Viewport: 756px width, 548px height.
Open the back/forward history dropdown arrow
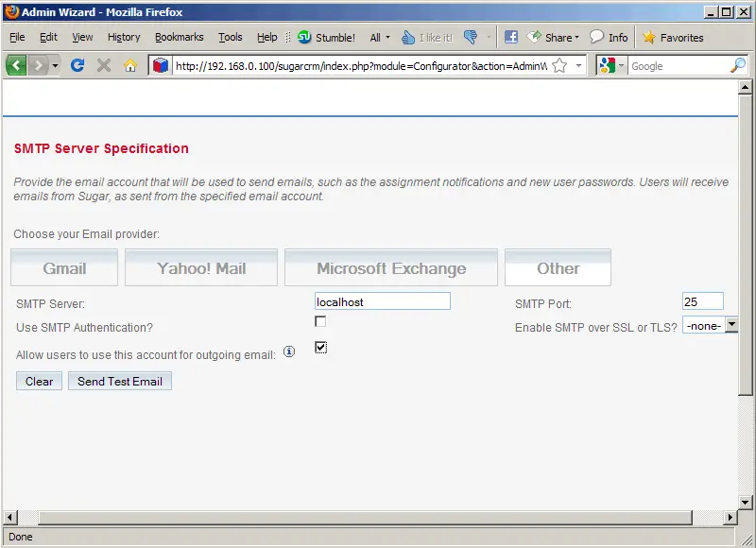tap(56, 65)
